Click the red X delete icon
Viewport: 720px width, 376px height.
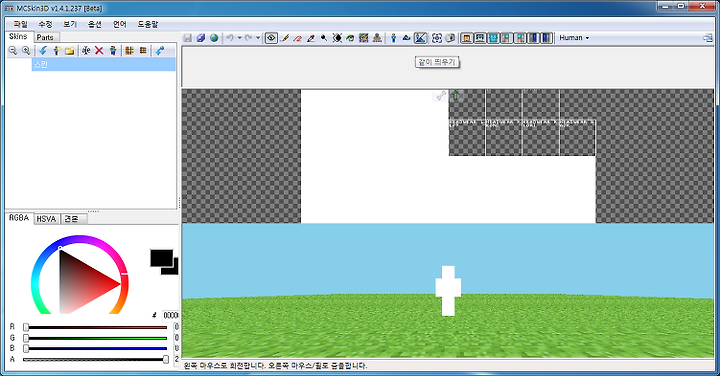pyautogui.click(x=99, y=51)
